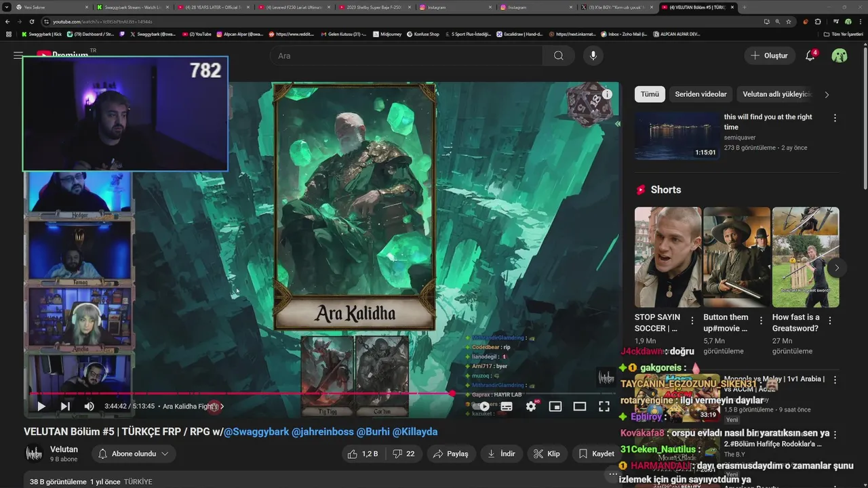
Task: Share the video with Paylaş
Action: click(450, 453)
